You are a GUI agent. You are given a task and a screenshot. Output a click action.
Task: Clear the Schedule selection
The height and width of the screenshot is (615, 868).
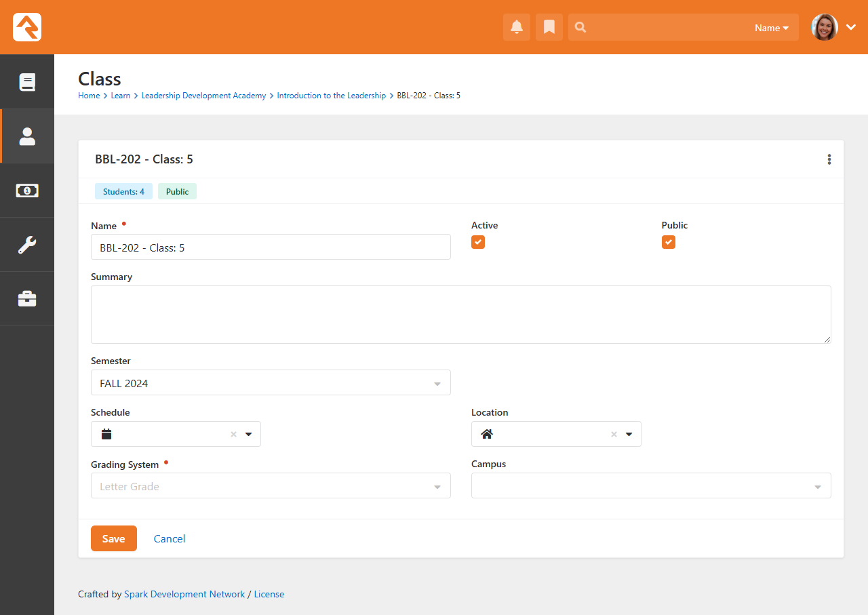(x=233, y=434)
